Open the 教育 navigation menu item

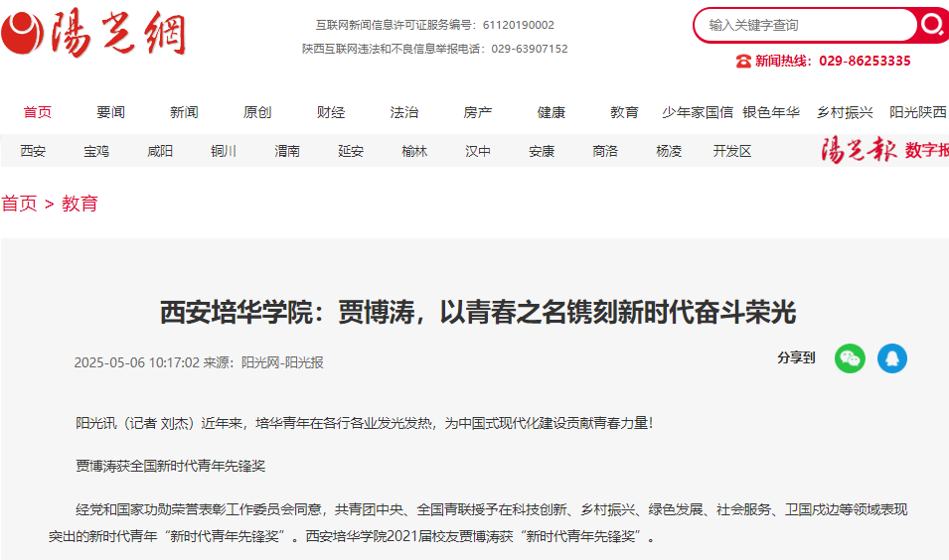tap(624, 112)
